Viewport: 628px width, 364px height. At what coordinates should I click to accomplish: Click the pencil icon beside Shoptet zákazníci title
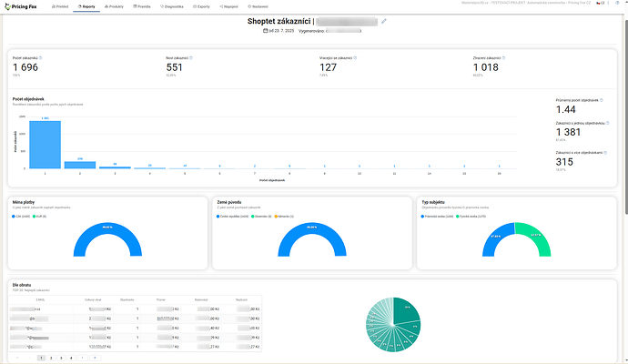[x=384, y=20]
